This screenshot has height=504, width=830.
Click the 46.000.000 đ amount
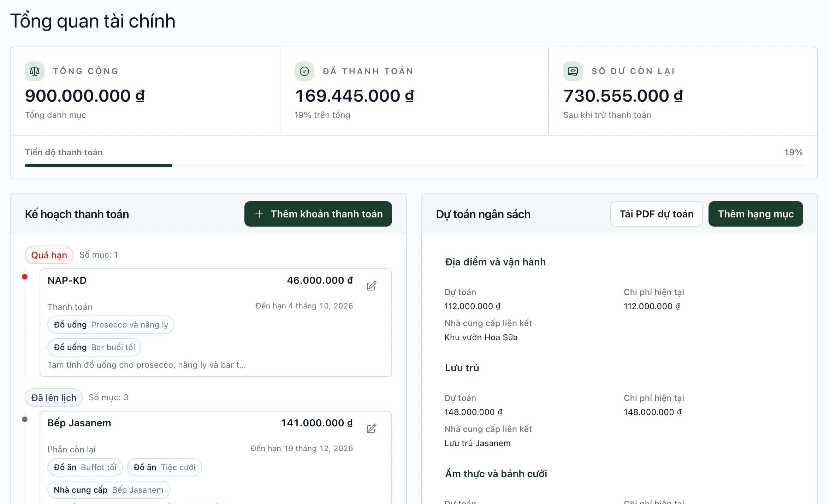click(320, 280)
